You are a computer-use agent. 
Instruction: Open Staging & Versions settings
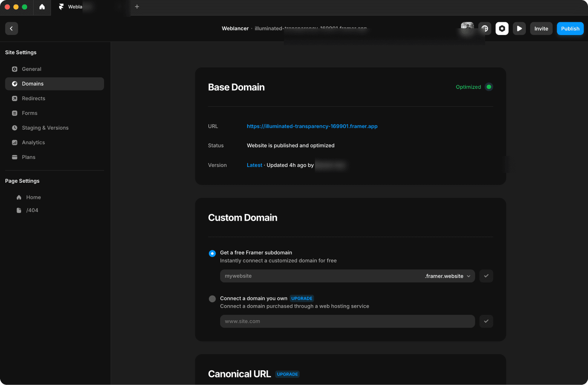click(55, 128)
